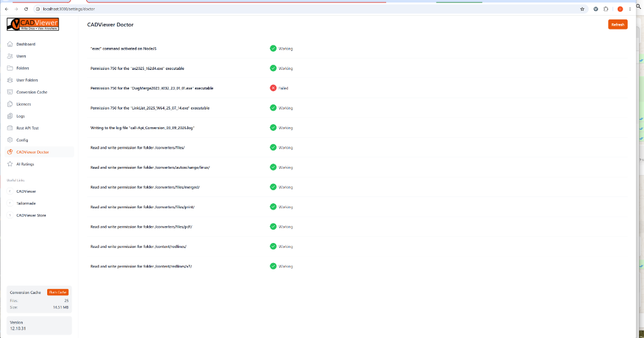The height and width of the screenshot is (338, 644).
Task: Go to Licences page
Action: [23, 104]
